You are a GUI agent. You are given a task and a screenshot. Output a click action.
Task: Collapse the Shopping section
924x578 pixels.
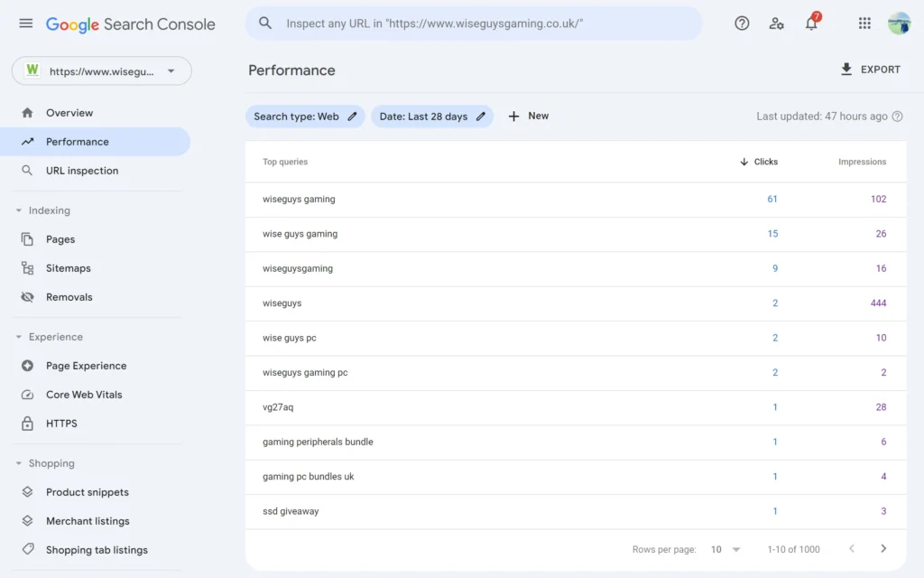click(20, 463)
